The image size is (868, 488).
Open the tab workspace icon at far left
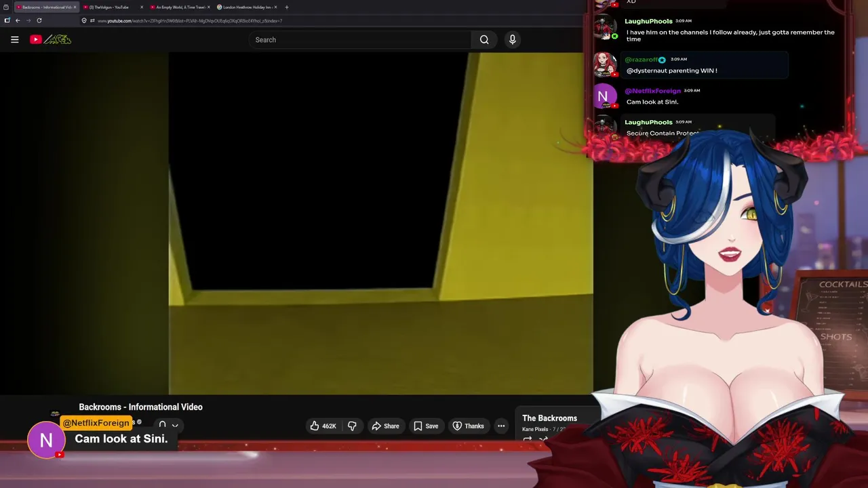(6, 7)
